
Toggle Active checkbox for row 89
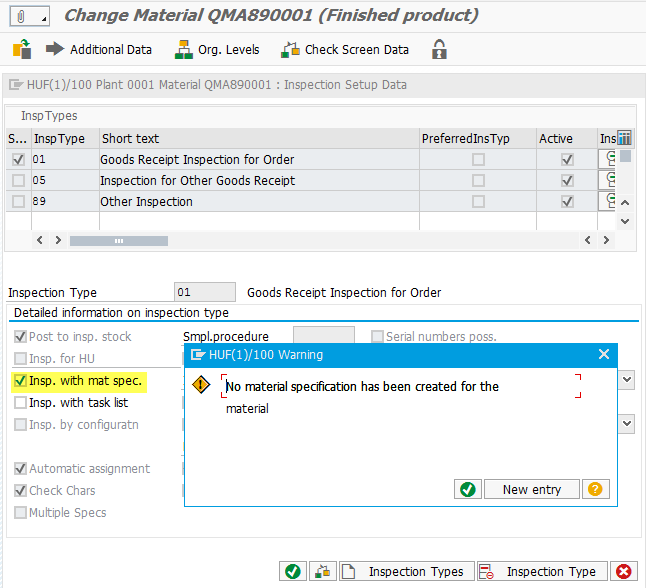coord(567,201)
